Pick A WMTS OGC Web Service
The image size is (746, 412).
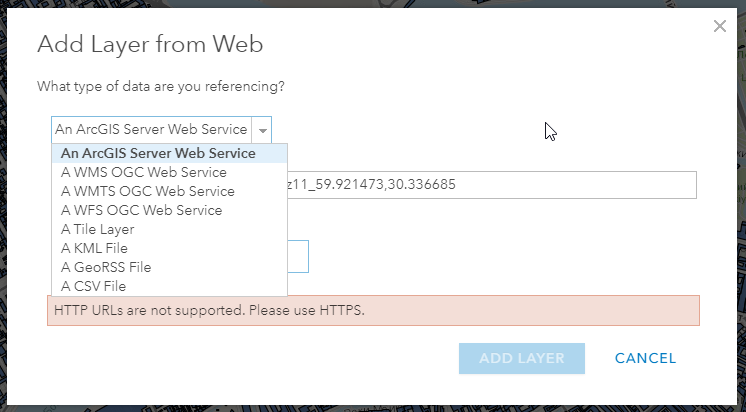click(148, 192)
